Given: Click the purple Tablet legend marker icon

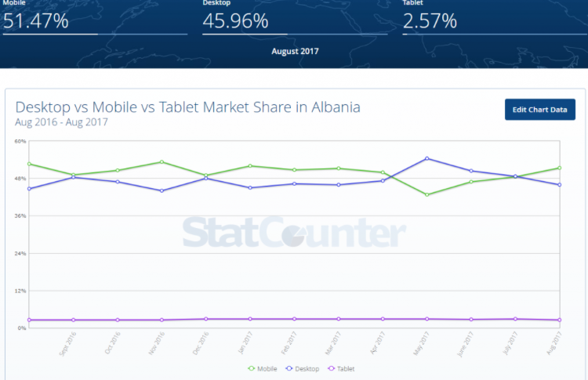Looking at the screenshot, I should [x=330, y=367].
